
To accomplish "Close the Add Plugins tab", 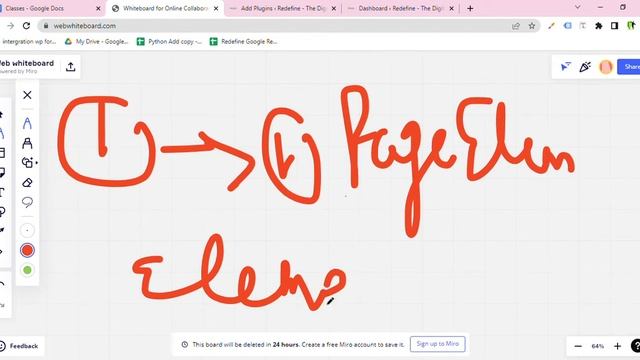I will (x=333, y=8).
